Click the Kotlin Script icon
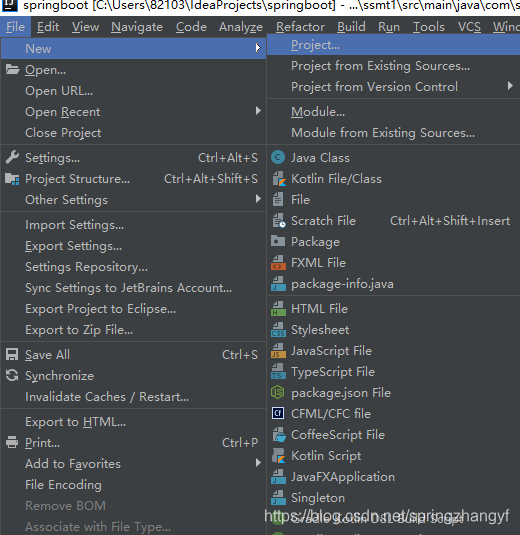Viewport: 520px width, 535px height. coord(278,456)
